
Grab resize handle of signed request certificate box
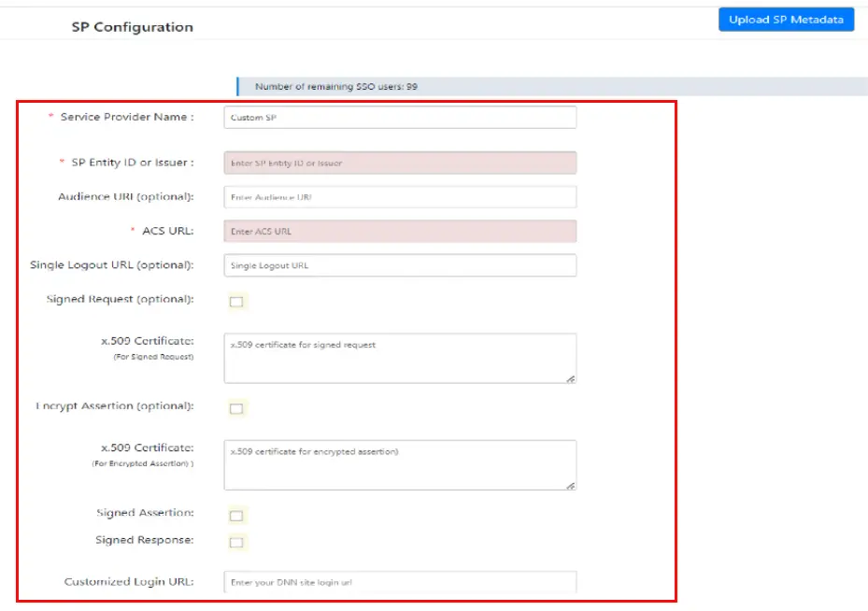(570, 378)
